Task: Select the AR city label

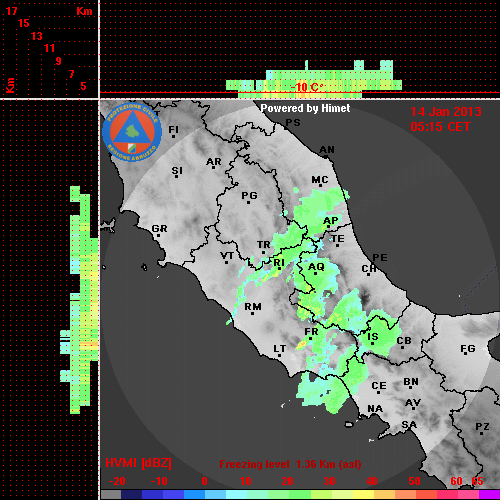Action: click(x=214, y=162)
